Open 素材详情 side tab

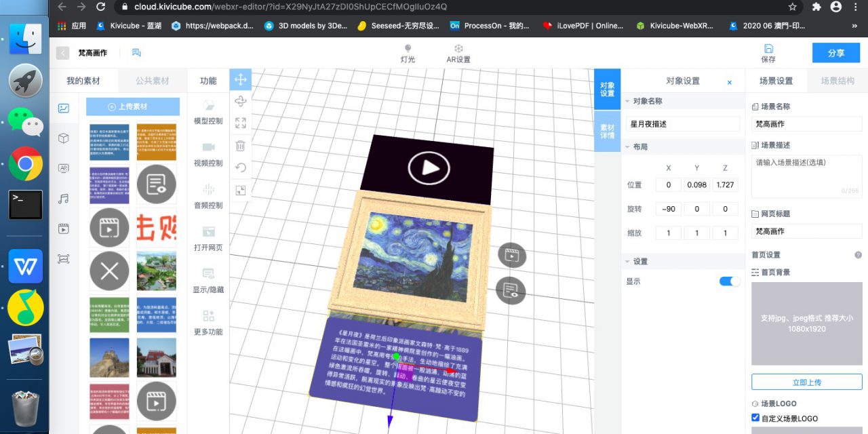607,131
